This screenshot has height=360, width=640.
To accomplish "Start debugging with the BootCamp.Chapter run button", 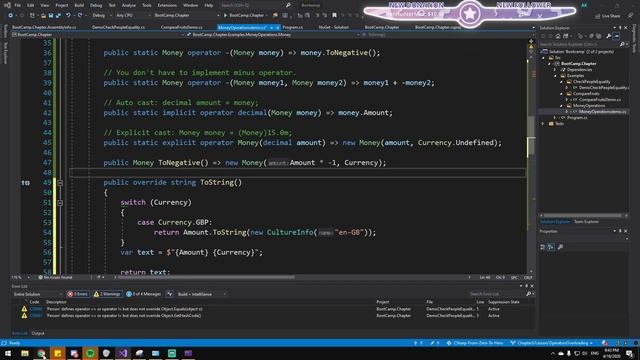I will pos(244,16).
